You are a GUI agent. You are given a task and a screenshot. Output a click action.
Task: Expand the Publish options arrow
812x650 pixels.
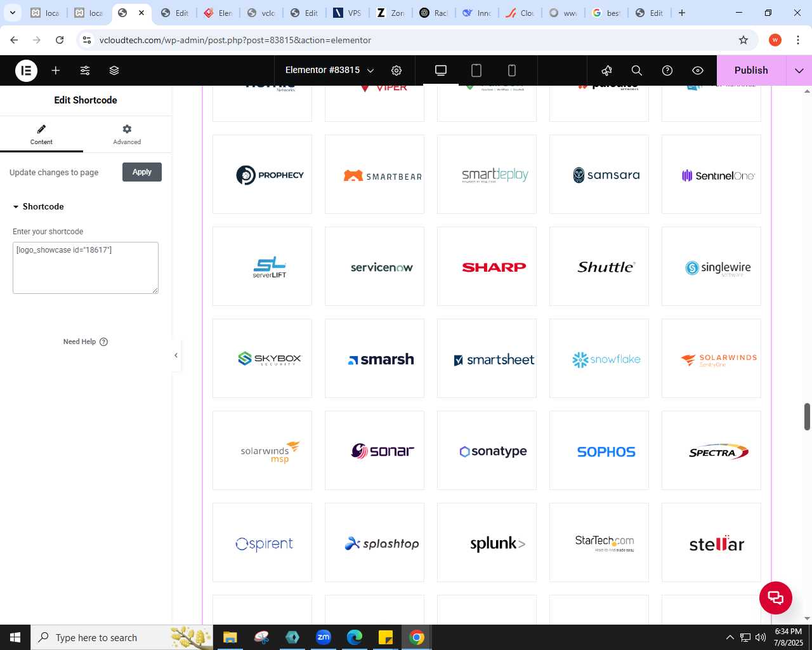tap(799, 70)
